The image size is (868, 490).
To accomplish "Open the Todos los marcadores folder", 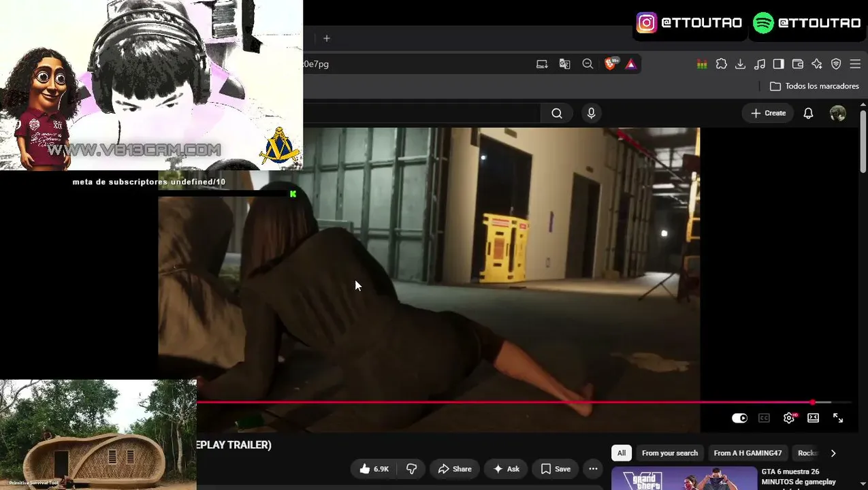I will tap(814, 86).
